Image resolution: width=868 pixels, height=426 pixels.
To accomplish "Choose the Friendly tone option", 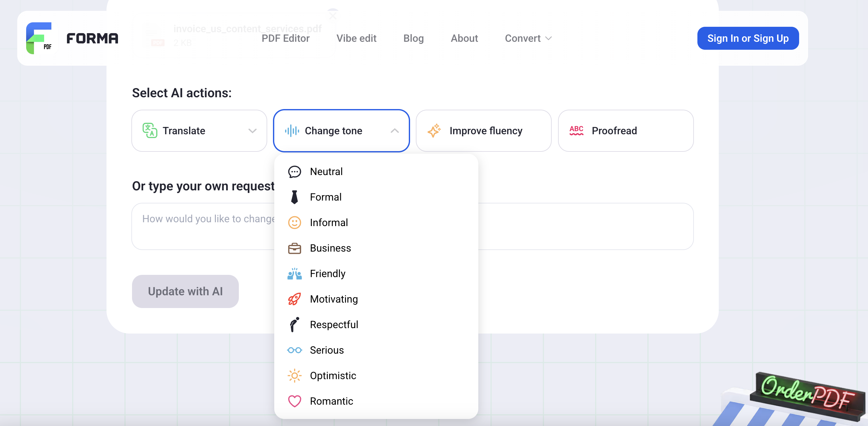I will [376, 274].
